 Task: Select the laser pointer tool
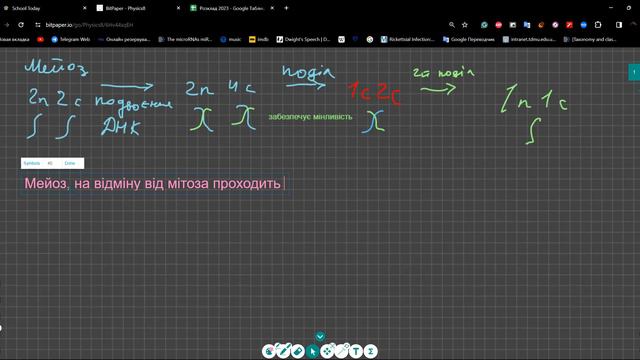click(342, 351)
